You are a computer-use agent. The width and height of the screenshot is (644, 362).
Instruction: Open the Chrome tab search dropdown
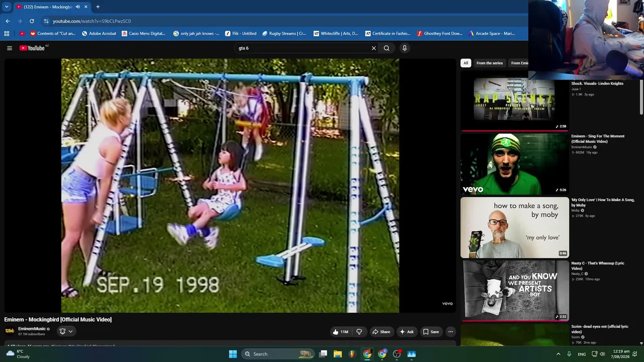coord(7,7)
